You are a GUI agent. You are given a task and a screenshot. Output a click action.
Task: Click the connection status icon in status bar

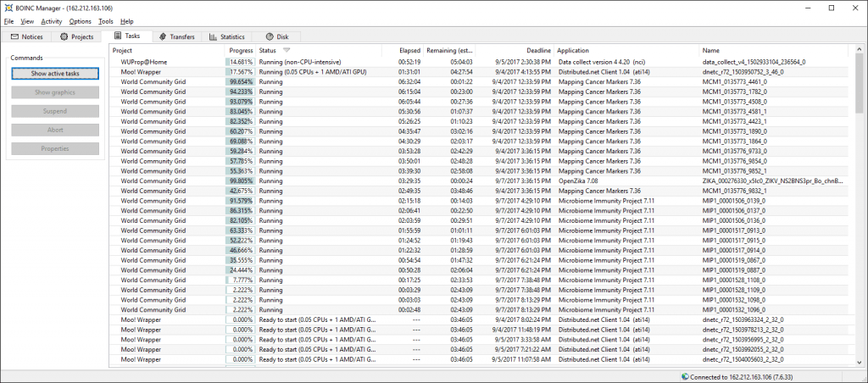coord(685,377)
